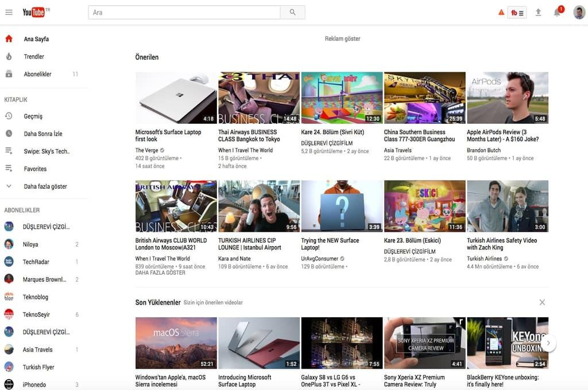Open Geçmiş history page

point(33,116)
